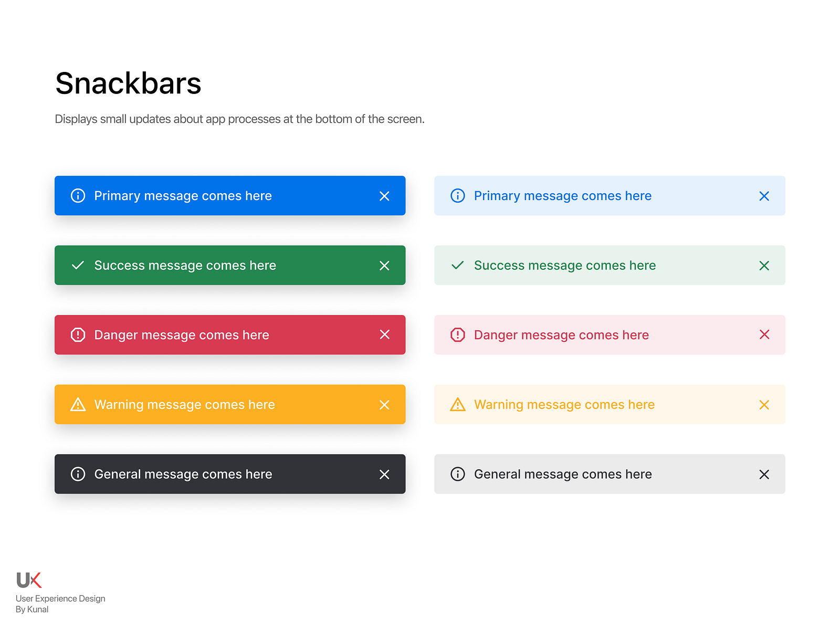Click the info icon on light Primary snackbar
The height and width of the screenshot is (630, 840).
point(457,196)
